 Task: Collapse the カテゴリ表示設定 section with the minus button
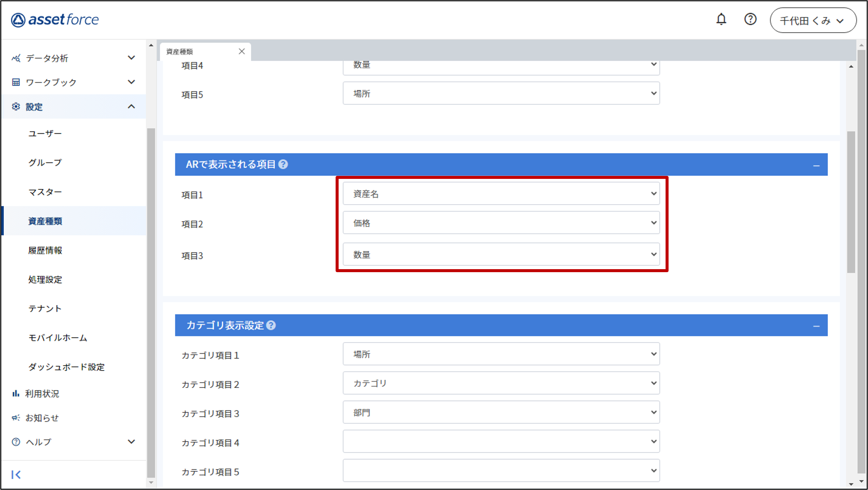(816, 326)
